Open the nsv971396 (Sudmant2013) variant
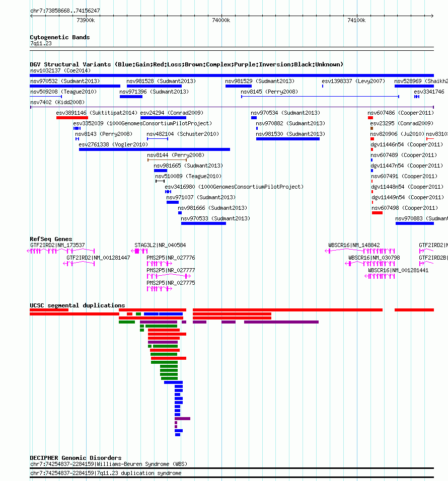 click(131, 97)
